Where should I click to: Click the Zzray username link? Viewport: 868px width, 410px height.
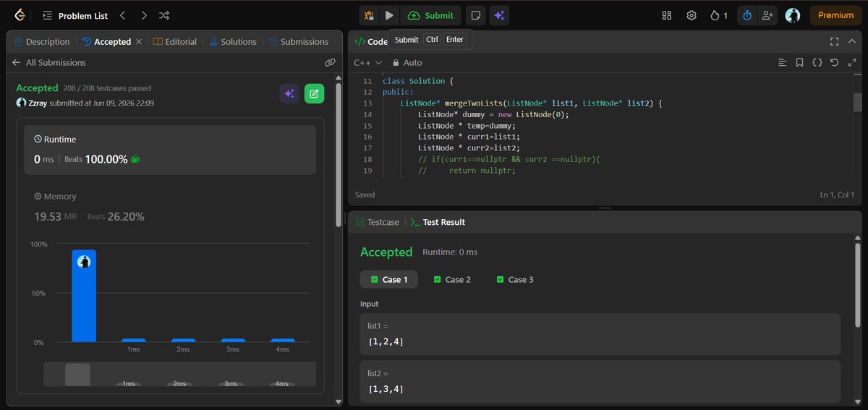click(x=38, y=103)
